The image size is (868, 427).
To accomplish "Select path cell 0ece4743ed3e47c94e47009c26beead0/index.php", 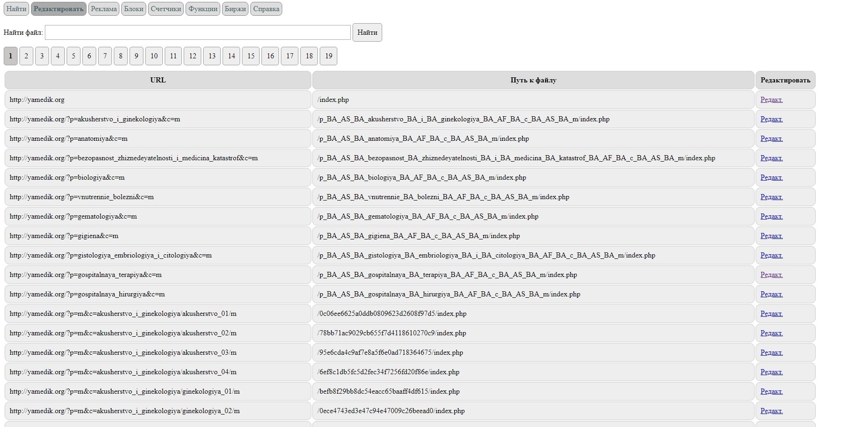I will pyautogui.click(x=533, y=411).
